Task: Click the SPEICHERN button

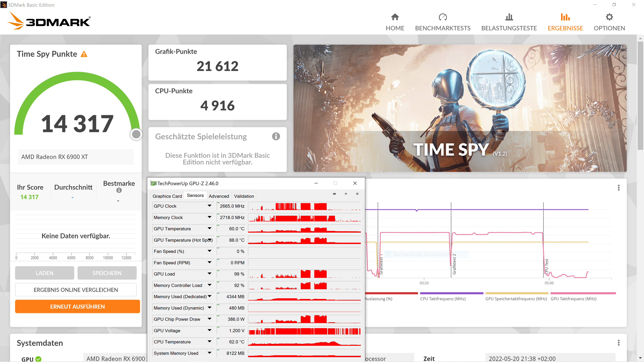Action: [x=107, y=273]
